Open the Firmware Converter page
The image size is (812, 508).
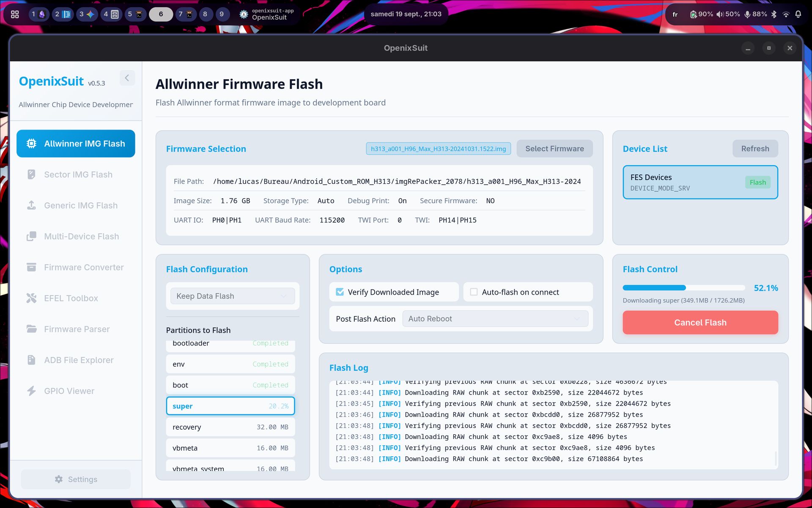[x=76, y=267]
